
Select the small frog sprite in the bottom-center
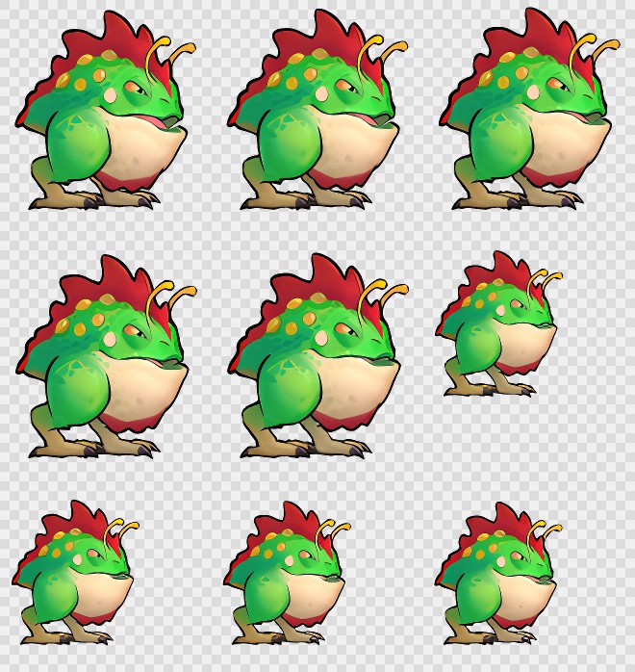[288, 574]
